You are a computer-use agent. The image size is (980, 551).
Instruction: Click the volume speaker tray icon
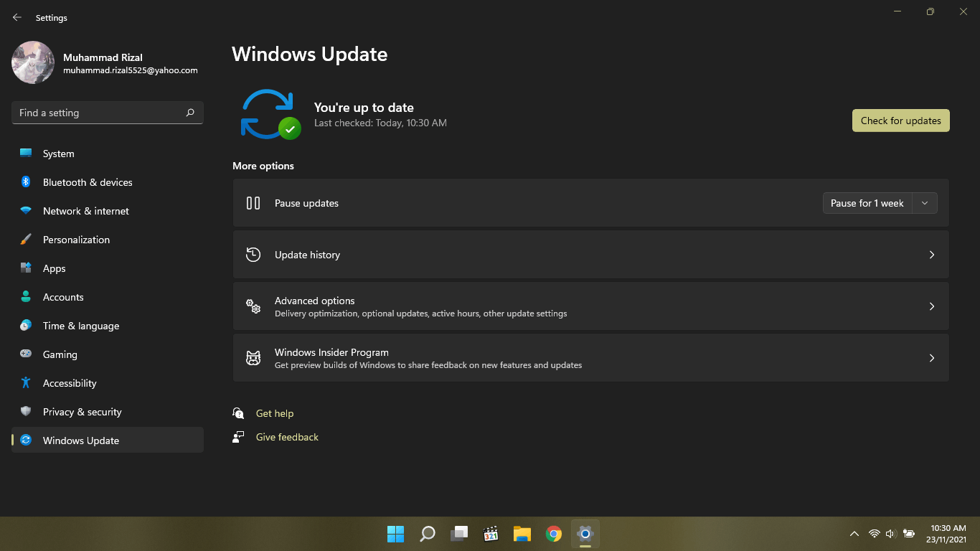[x=891, y=534]
